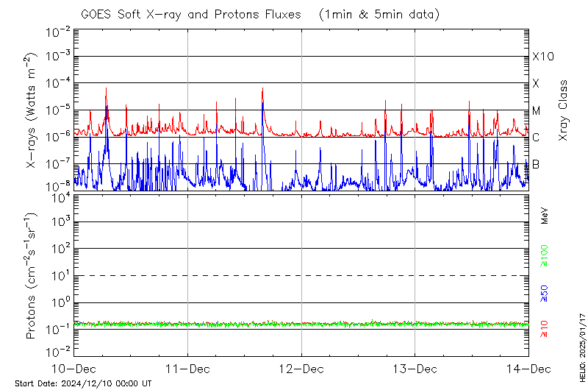Click the '12-Dec' date label on x-axis
Screen dimensions: 588x390
[x=301, y=368]
